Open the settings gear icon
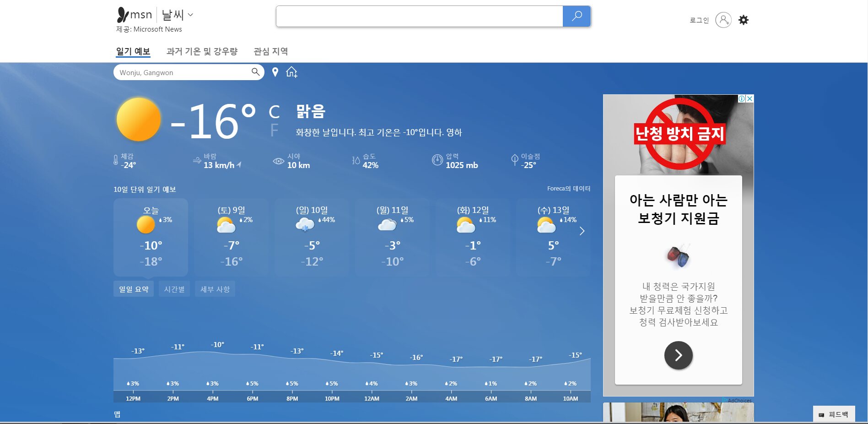Image resolution: width=868 pixels, height=424 pixels. click(x=744, y=20)
